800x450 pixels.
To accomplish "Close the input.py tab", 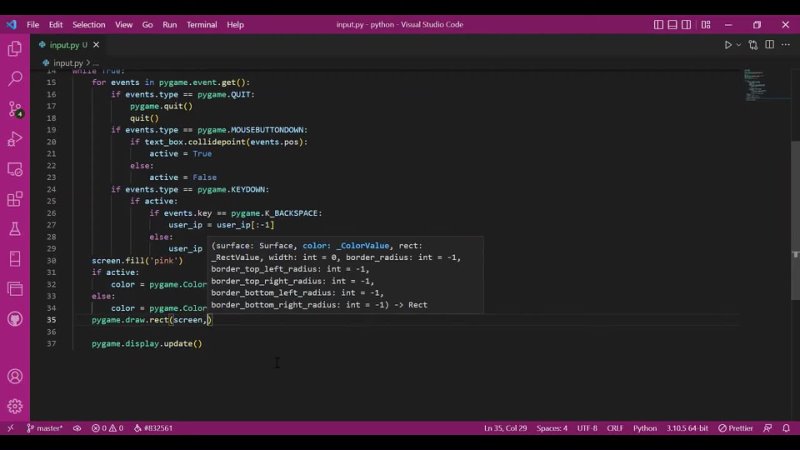I will [x=96, y=45].
